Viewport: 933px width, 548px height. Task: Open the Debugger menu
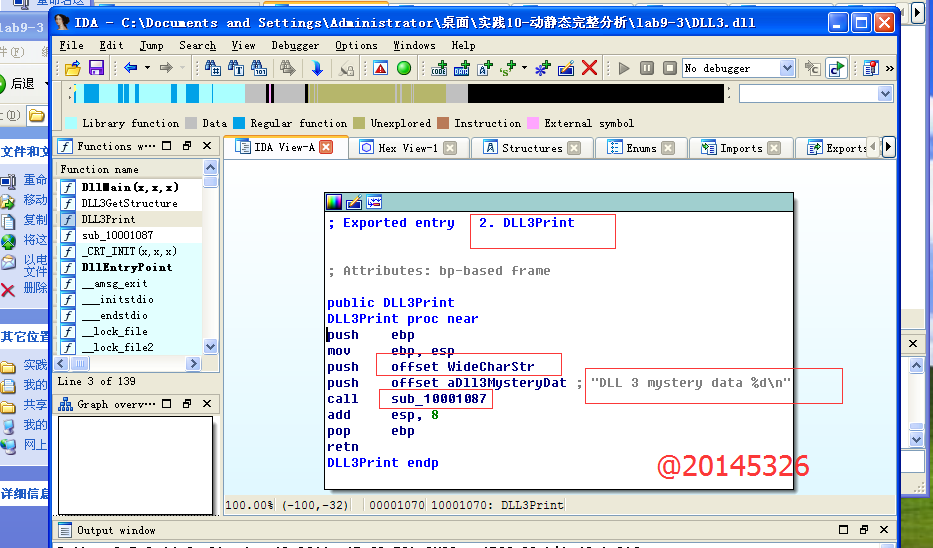tap(295, 45)
